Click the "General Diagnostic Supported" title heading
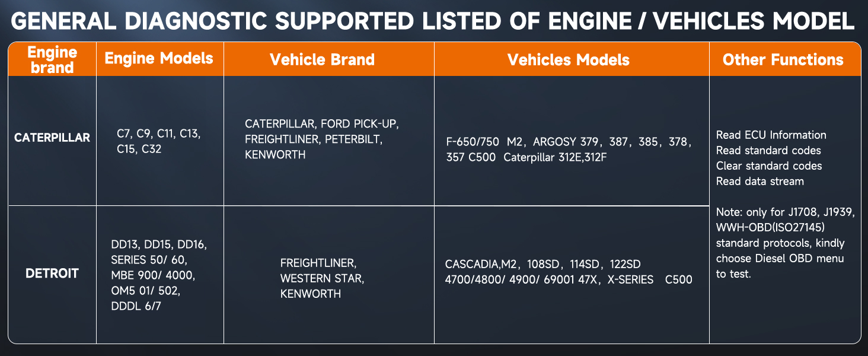The image size is (868, 356). [433, 21]
